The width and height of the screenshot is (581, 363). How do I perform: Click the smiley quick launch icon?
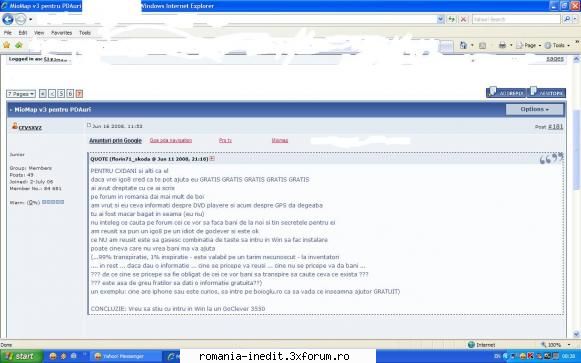pyautogui.click(x=53, y=356)
